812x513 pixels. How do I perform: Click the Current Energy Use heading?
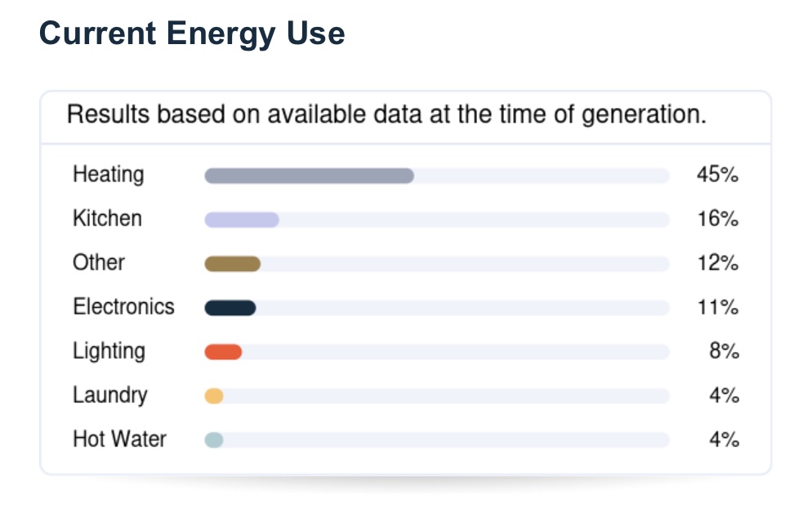[x=192, y=33]
